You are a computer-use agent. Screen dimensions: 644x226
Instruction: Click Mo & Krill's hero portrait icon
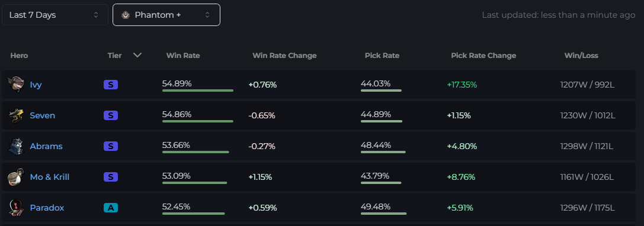pyautogui.click(x=16, y=177)
